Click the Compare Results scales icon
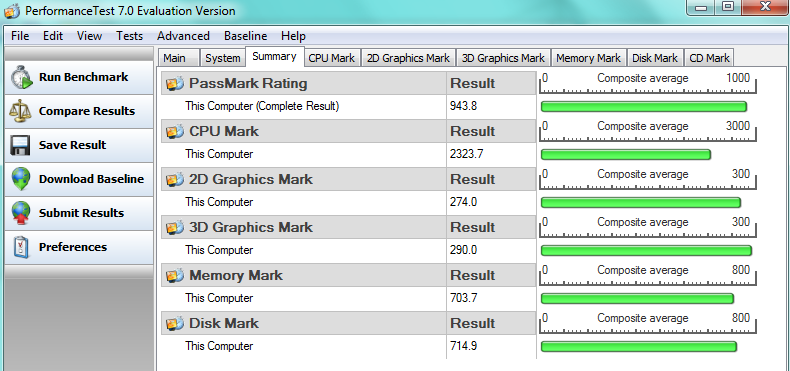 20,111
